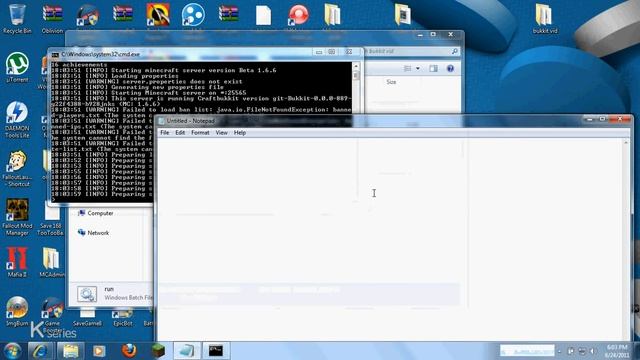Image resolution: width=640 pixels, height=360 pixels.
Task: Open DAEMON Tools Lite desktop icon
Action: click(x=17, y=120)
